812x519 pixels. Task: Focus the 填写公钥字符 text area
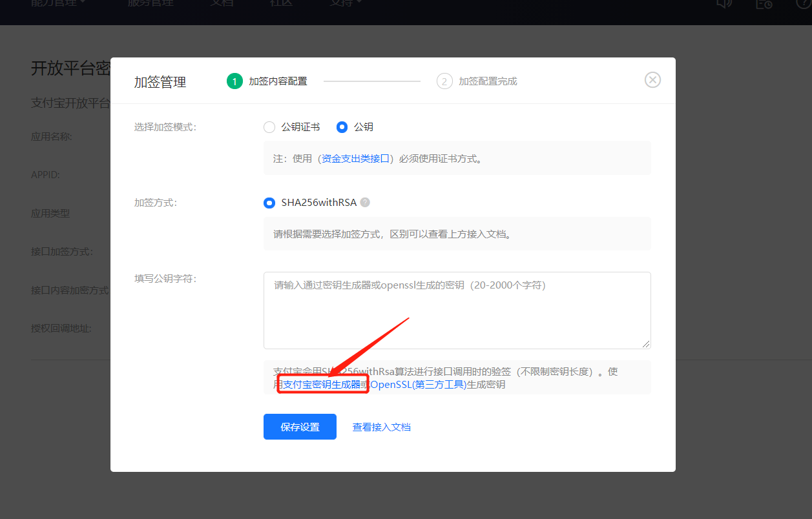457,310
